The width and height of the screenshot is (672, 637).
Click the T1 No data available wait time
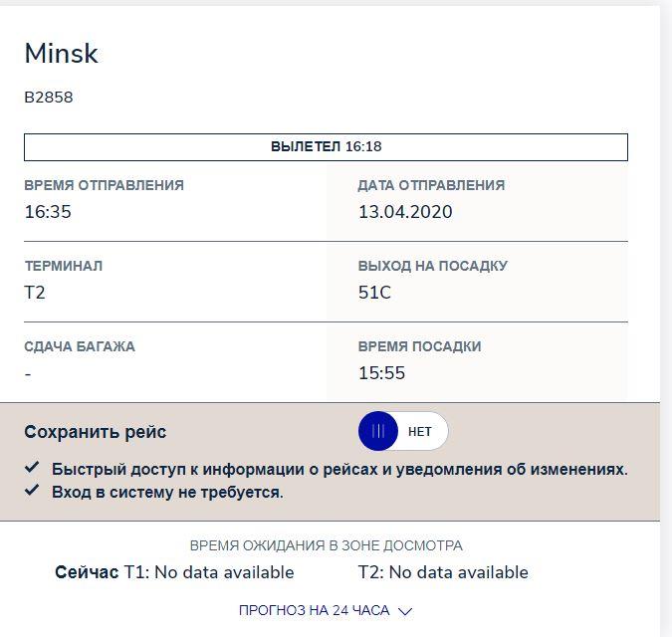pos(209,572)
